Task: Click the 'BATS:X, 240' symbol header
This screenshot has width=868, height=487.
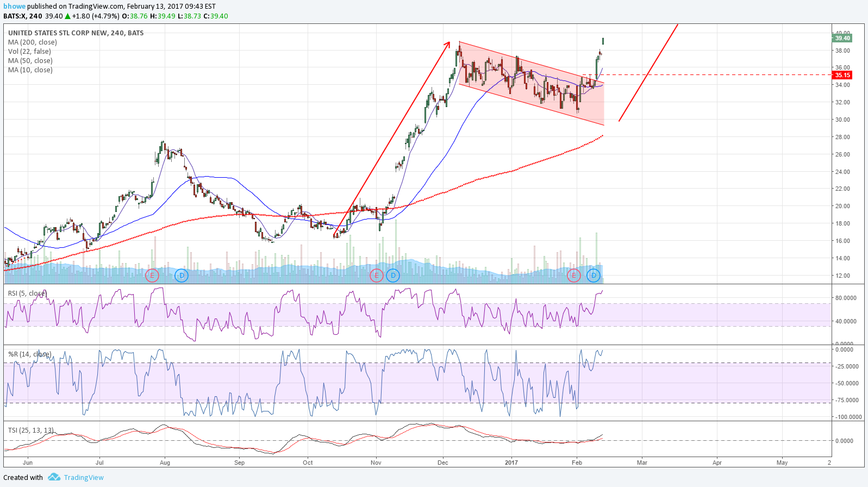Action: click(x=22, y=16)
